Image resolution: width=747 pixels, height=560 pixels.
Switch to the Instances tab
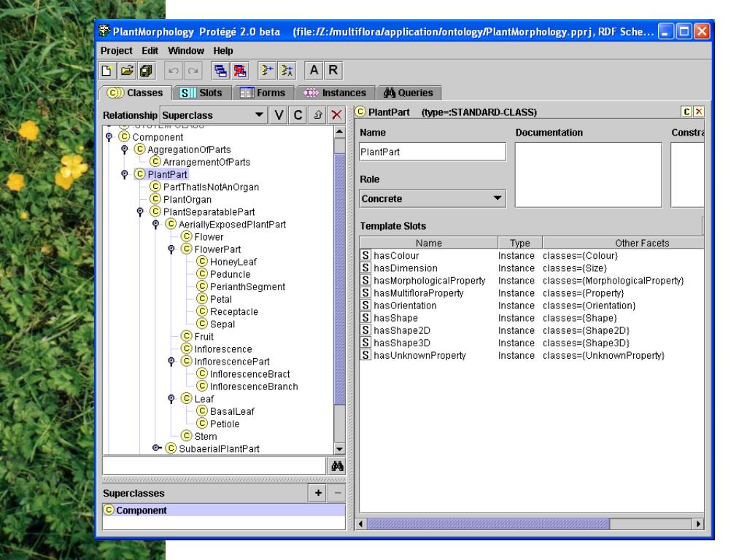tap(335, 93)
